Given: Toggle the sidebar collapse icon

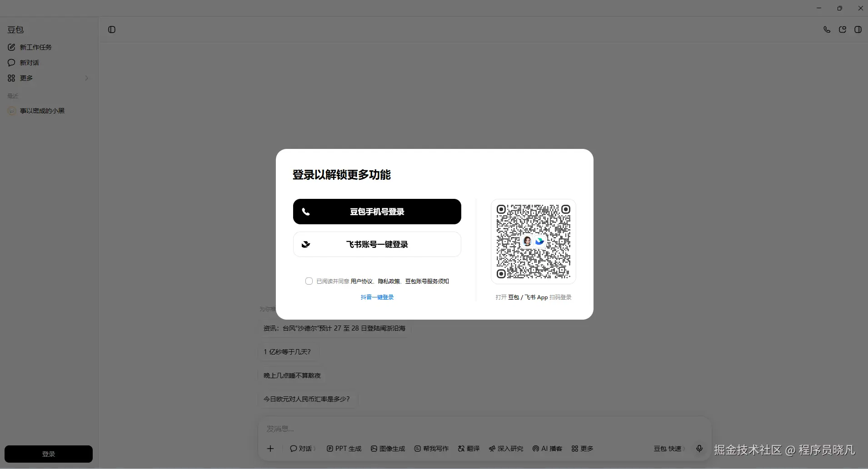Looking at the screenshot, I should pos(112,30).
